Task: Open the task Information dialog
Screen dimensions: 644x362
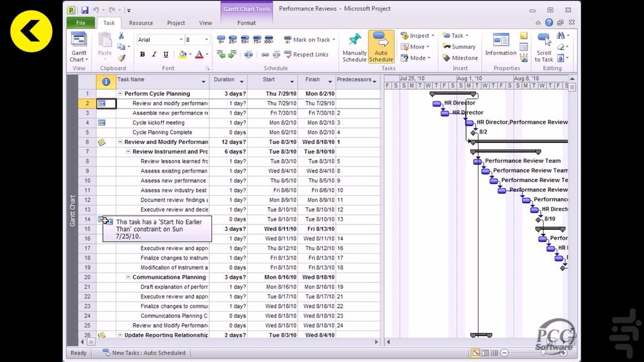Action: point(500,46)
